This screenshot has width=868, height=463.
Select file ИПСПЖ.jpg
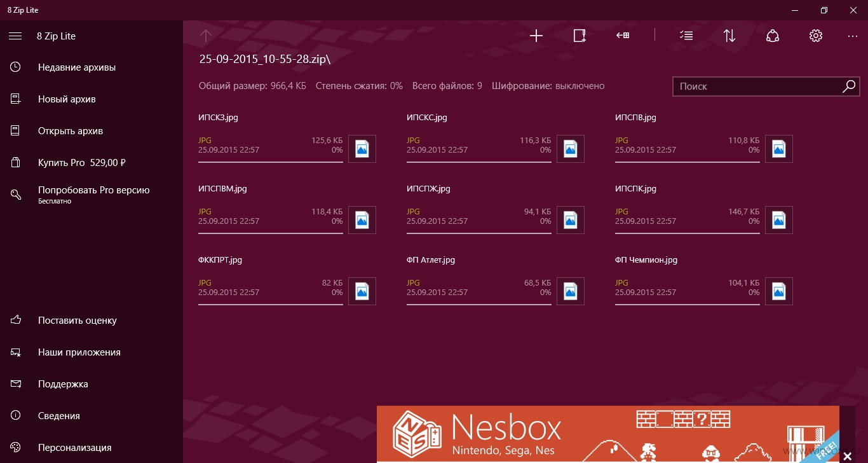(x=496, y=210)
